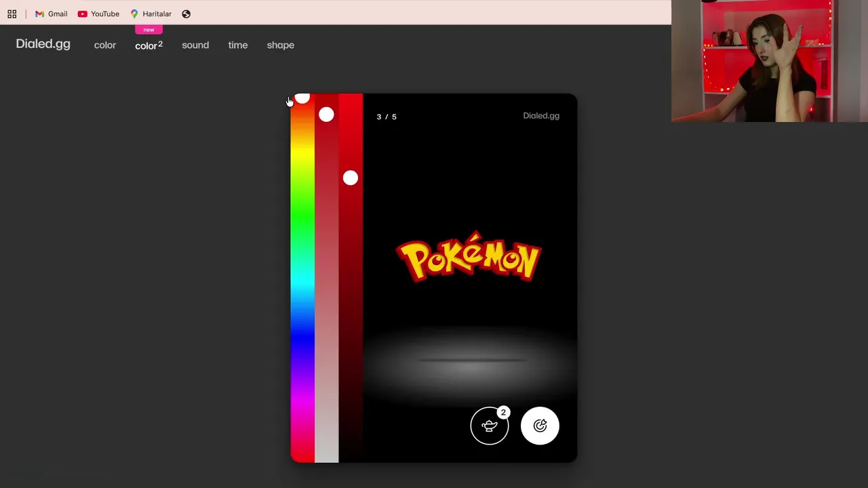868x488 pixels.
Task: Click the hint count badge showing 2
Action: tap(503, 412)
